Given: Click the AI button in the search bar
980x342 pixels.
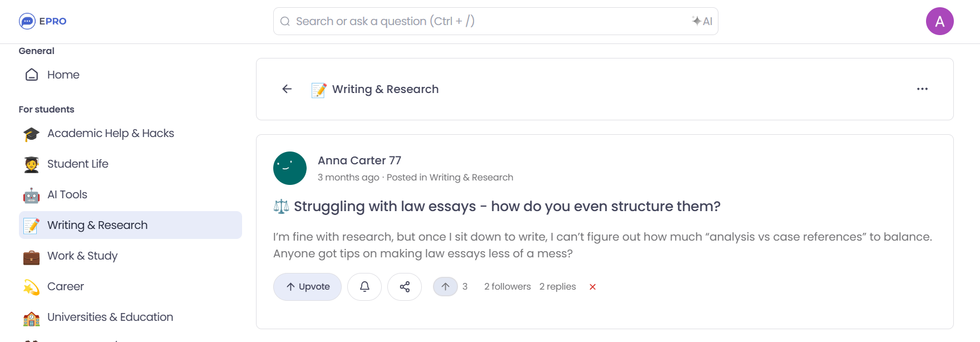Looking at the screenshot, I should (x=702, y=21).
